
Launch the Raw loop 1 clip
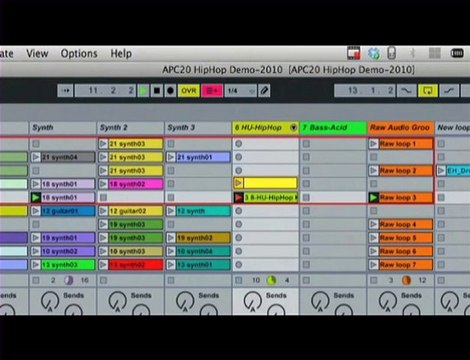pyautogui.click(x=374, y=144)
